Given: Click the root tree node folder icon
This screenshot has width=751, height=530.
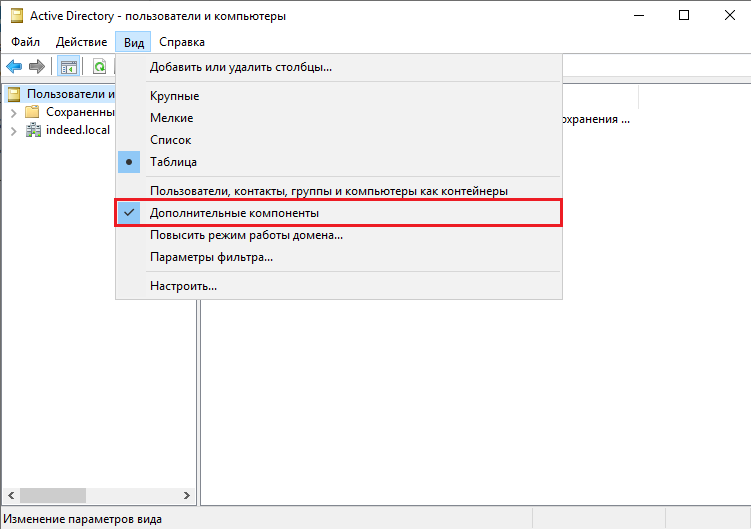Looking at the screenshot, I should click(14, 94).
